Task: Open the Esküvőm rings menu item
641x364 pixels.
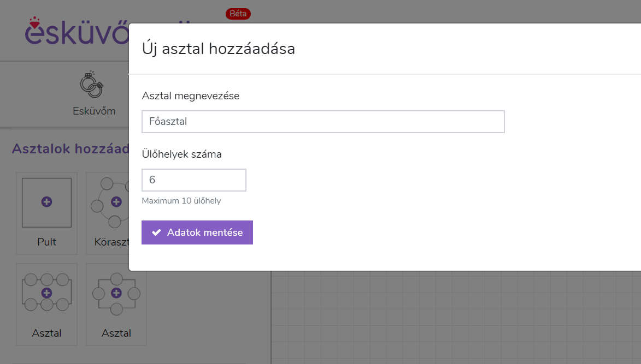Action: click(x=93, y=94)
